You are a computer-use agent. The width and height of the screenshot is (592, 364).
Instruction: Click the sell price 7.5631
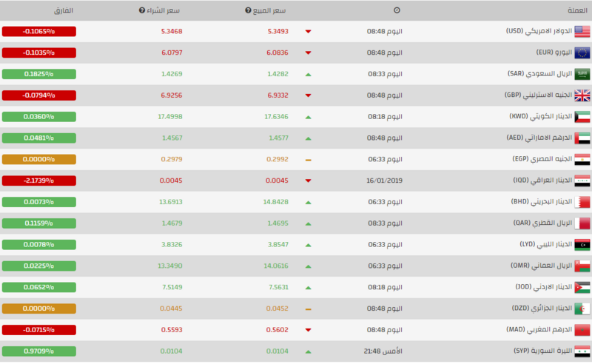(x=279, y=287)
